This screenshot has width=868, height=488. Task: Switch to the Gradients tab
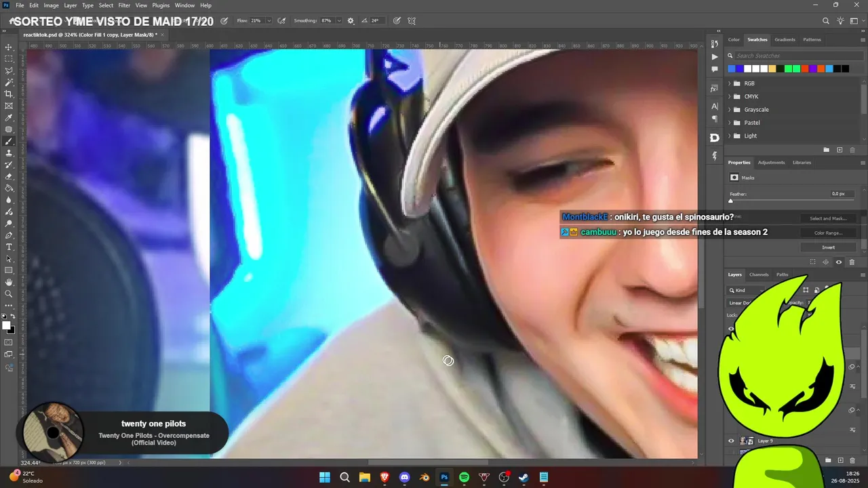[785, 39]
